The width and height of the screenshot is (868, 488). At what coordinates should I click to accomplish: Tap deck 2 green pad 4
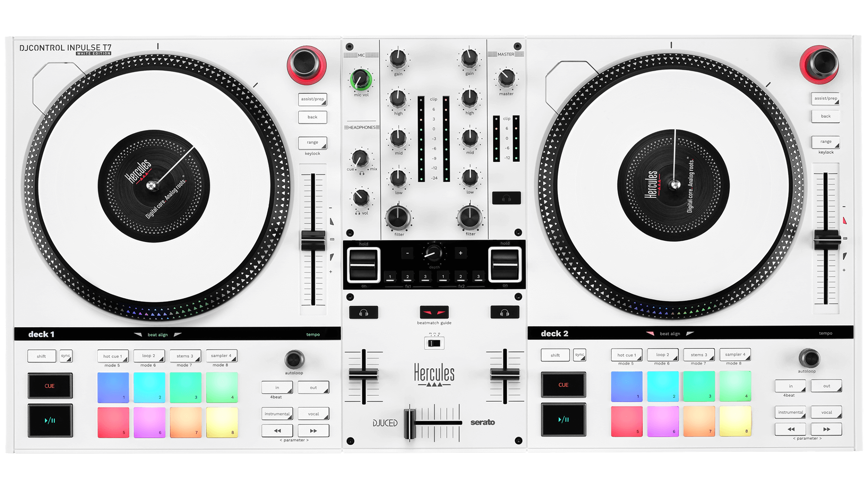[x=735, y=386]
